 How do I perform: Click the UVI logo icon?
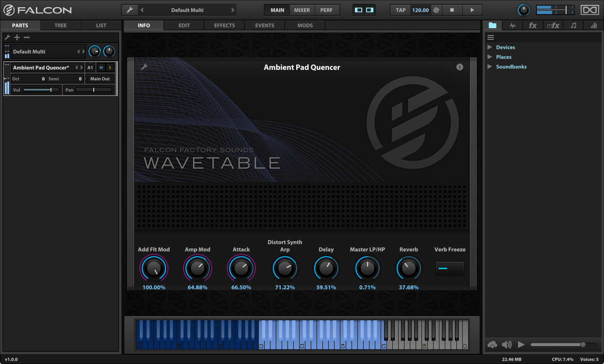589,10
